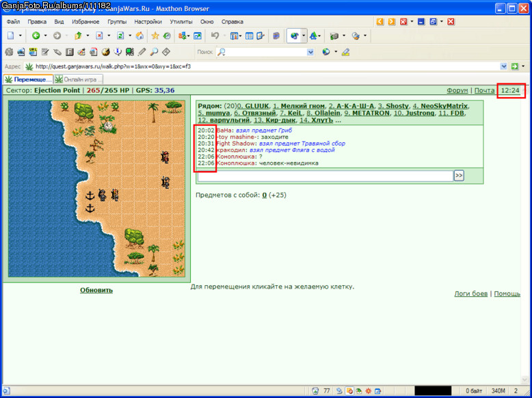The height and width of the screenshot is (398, 532).
Task: Open dropdown arrow next to globe proxy icon
Action: click(304, 36)
